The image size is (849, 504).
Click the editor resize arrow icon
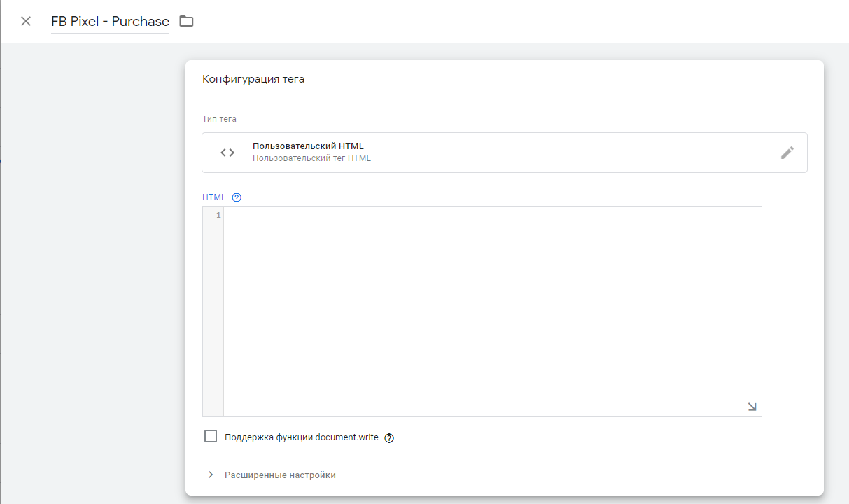[752, 407]
